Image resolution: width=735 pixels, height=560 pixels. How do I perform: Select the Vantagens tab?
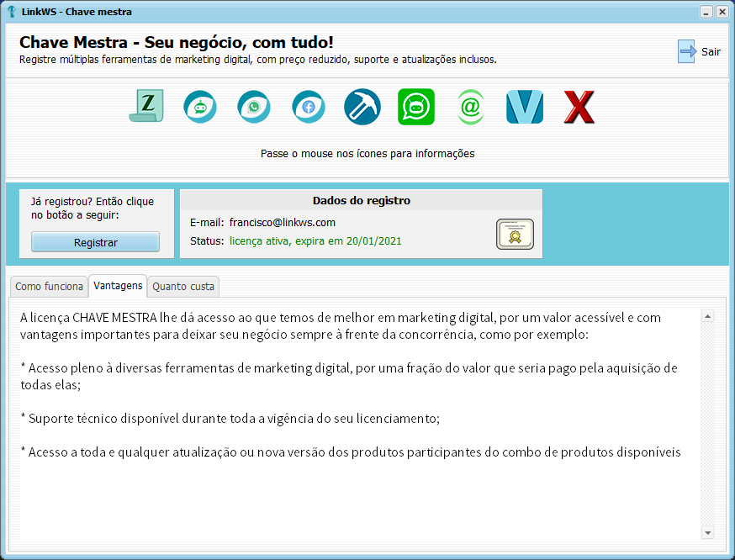point(118,286)
